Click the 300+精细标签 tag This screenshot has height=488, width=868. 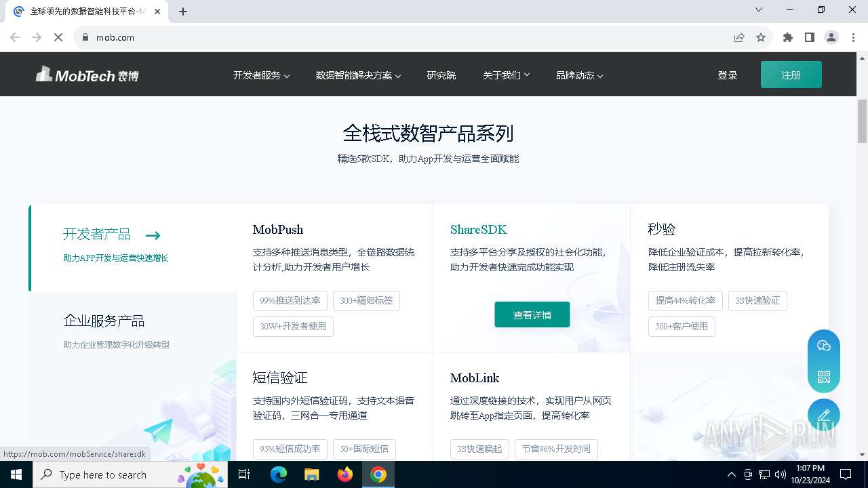(366, 300)
